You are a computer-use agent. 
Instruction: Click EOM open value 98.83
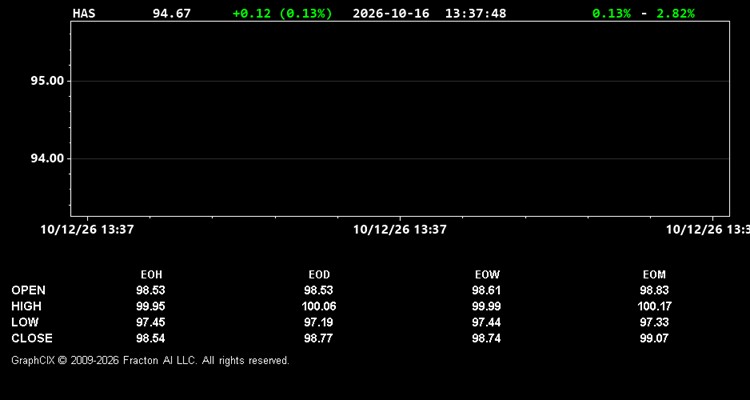654,290
